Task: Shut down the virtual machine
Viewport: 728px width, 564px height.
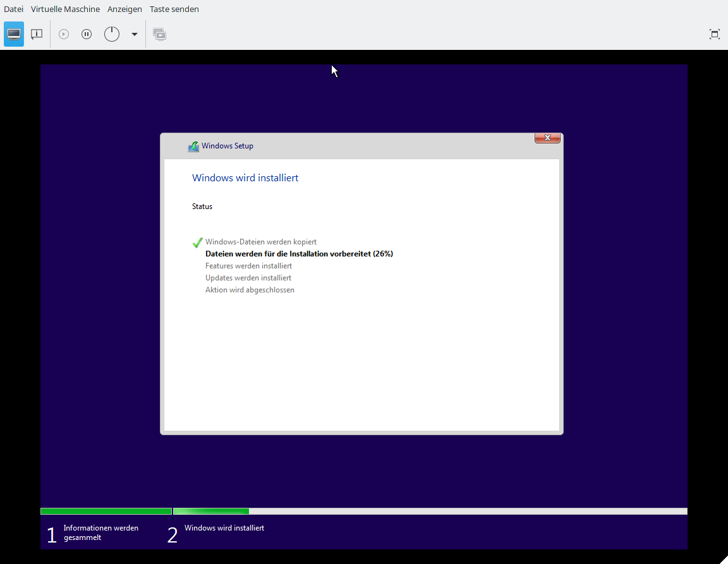Action: [112, 34]
